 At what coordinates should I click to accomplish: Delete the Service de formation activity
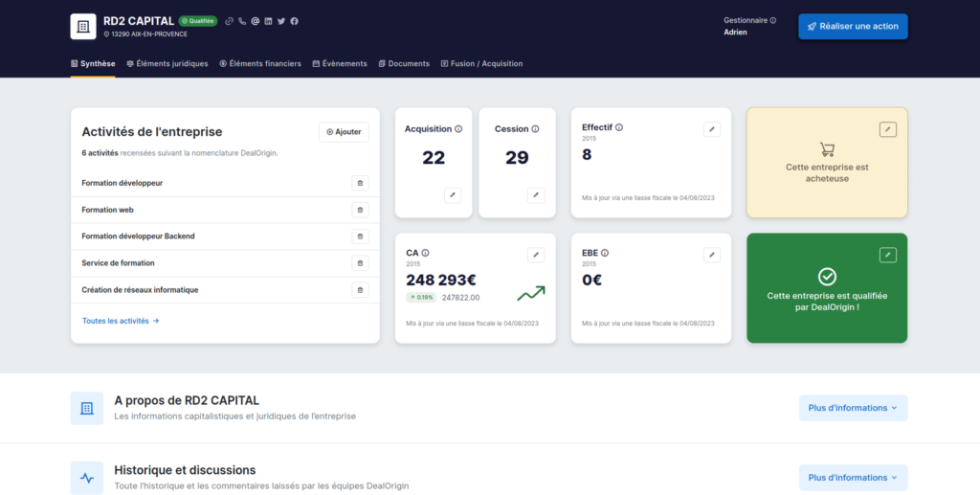point(360,263)
